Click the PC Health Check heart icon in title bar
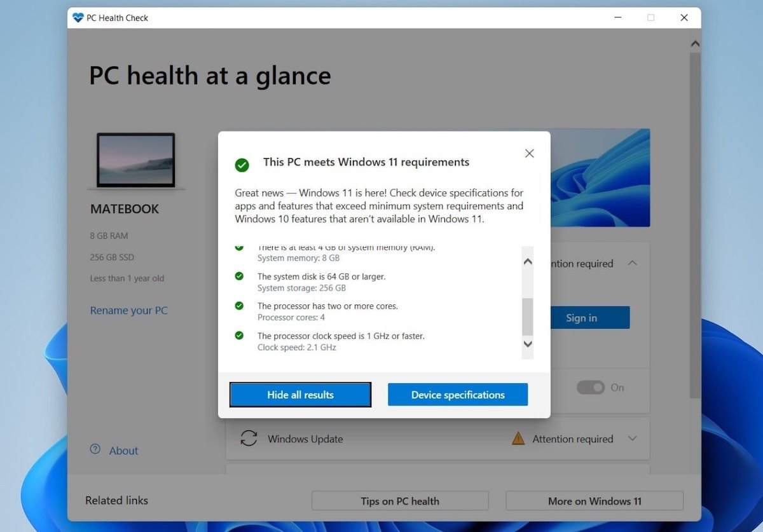This screenshot has width=763, height=532. 78,18
